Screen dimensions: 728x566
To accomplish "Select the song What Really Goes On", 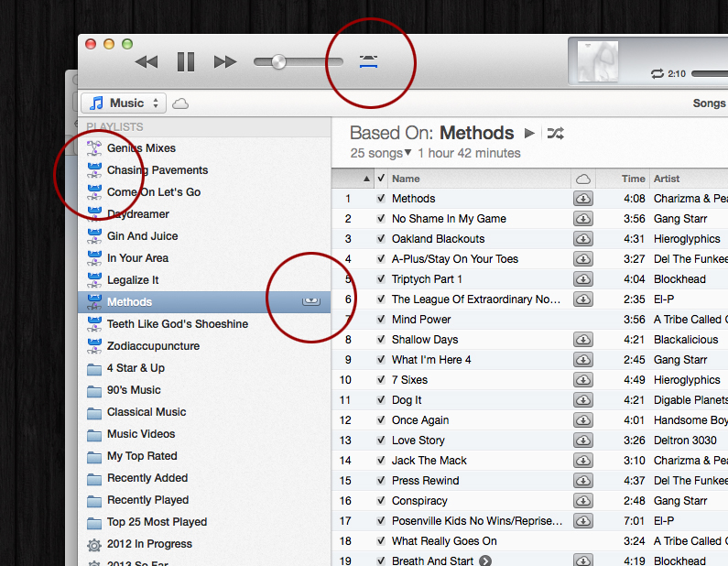I will pyautogui.click(x=530, y=541).
